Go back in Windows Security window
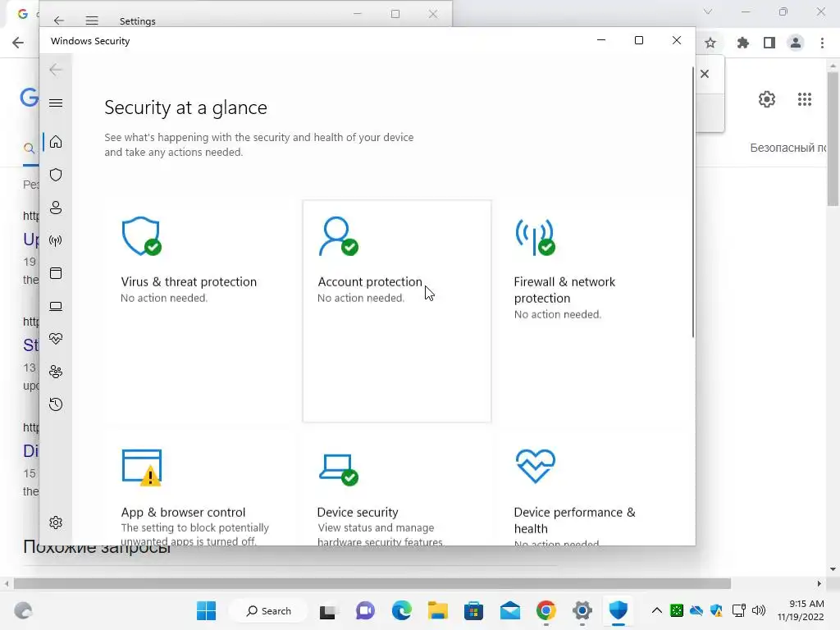840x630 pixels. pos(56,70)
